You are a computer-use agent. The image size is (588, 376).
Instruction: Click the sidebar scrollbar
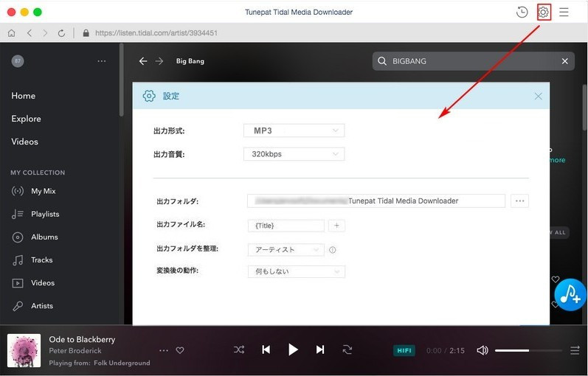121,80
